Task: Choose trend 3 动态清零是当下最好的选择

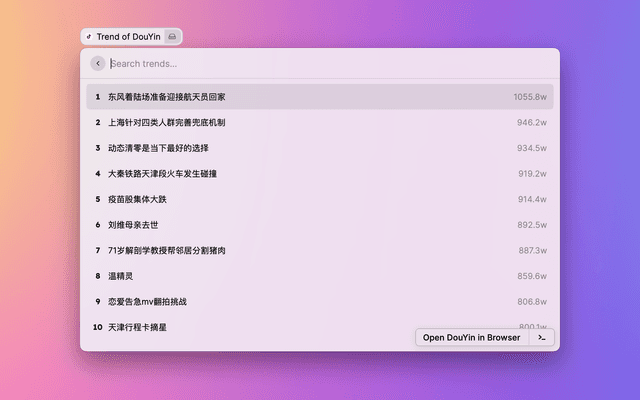Action: pos(158,148)
